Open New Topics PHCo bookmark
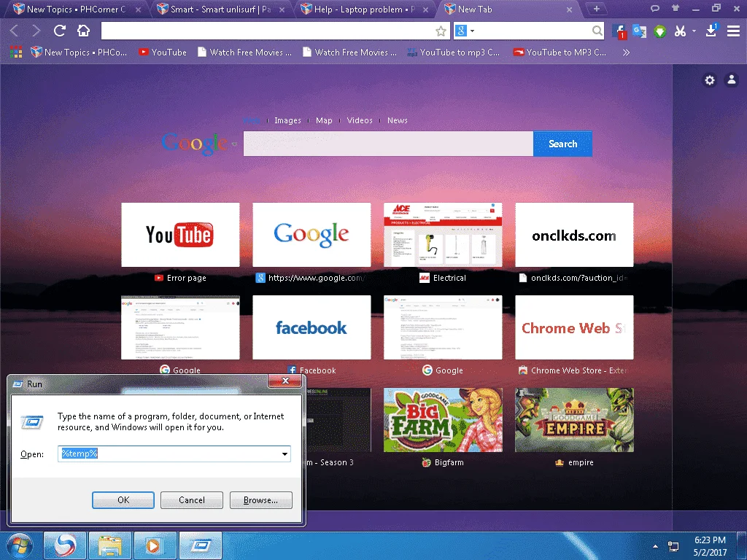This screenshot has width=747, height=560. pos(79,52)
